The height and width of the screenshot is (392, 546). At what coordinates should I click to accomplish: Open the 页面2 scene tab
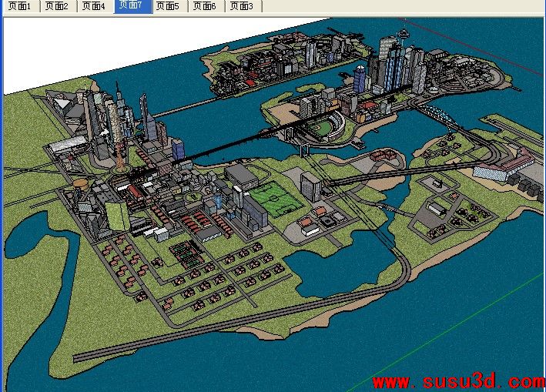tap(58, 6)
